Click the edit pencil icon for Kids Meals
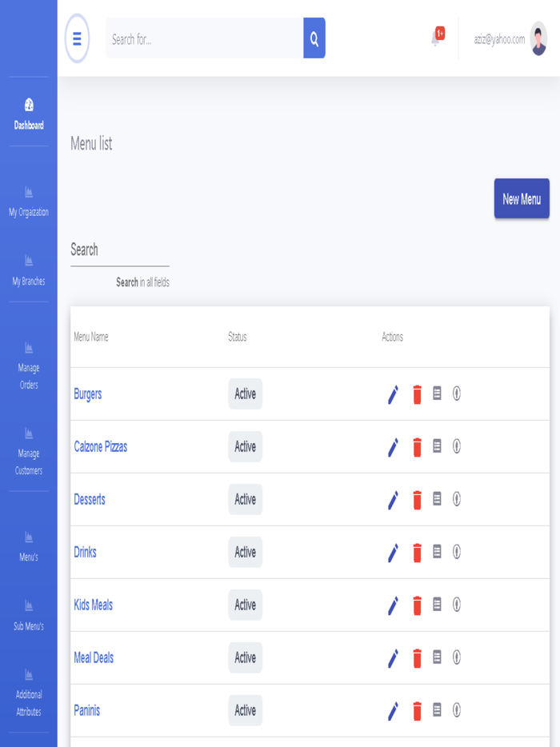 [392, 605]
